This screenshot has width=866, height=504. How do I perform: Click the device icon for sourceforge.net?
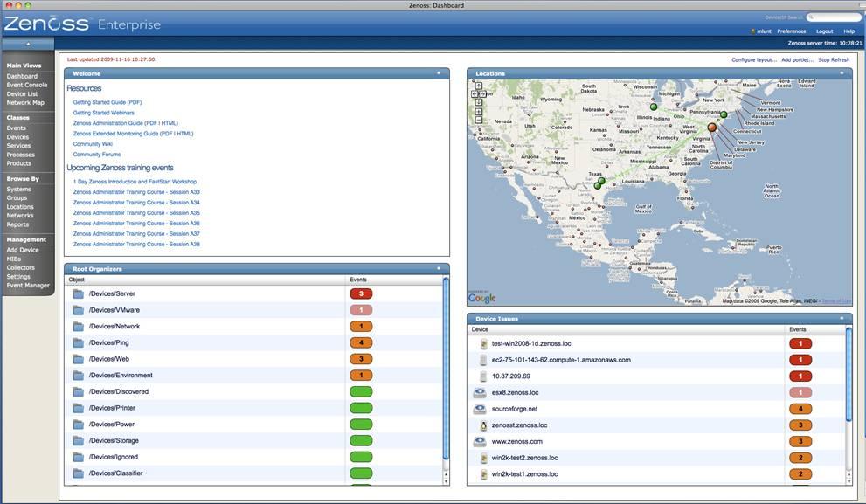[x=480, y=409]
